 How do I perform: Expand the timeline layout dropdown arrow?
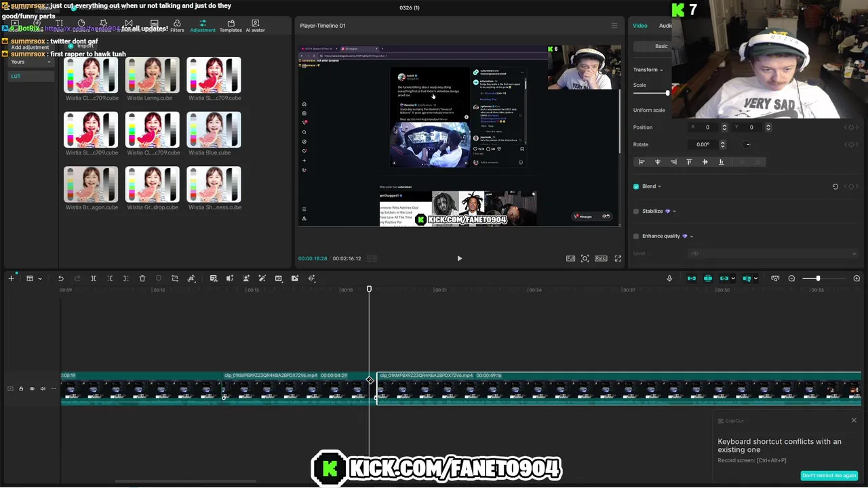39,279
